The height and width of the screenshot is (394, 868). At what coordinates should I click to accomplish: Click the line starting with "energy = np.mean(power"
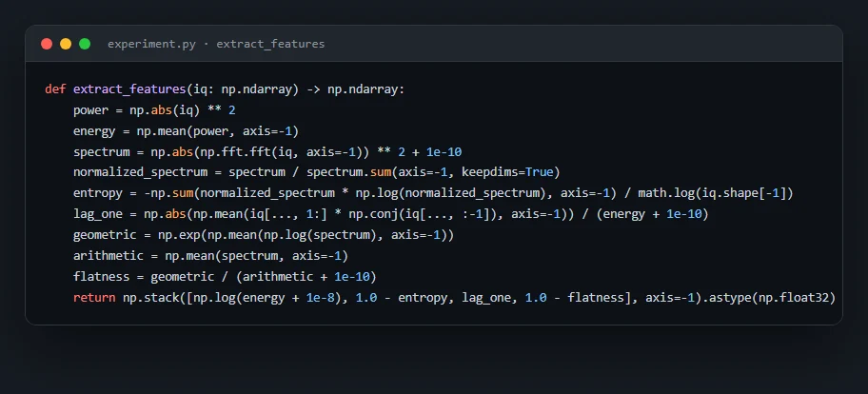[x=186, y=131]
